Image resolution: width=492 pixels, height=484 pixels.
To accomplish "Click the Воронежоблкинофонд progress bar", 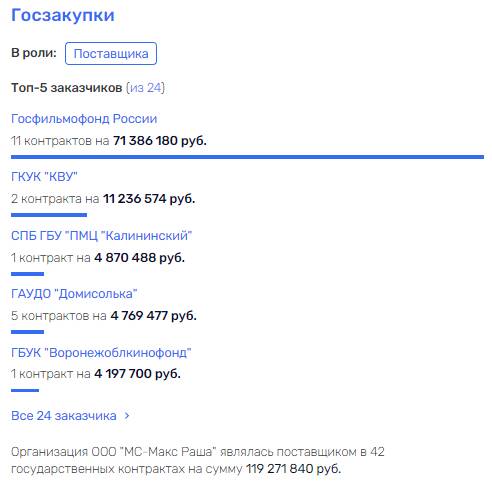I will (25, 390).
